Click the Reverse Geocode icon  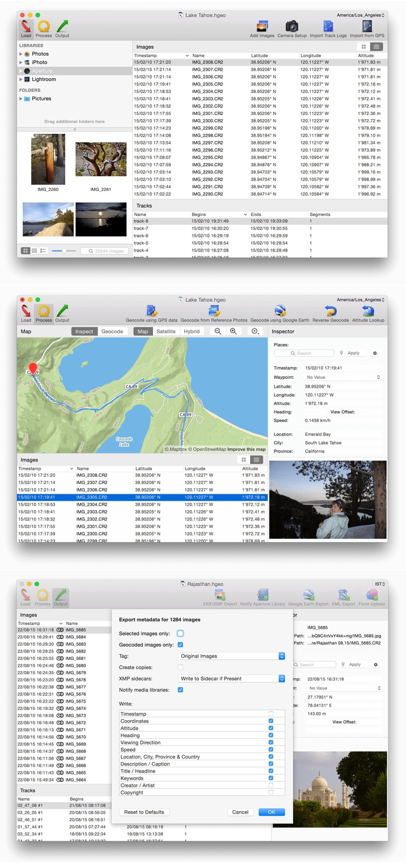click(332, 311)
